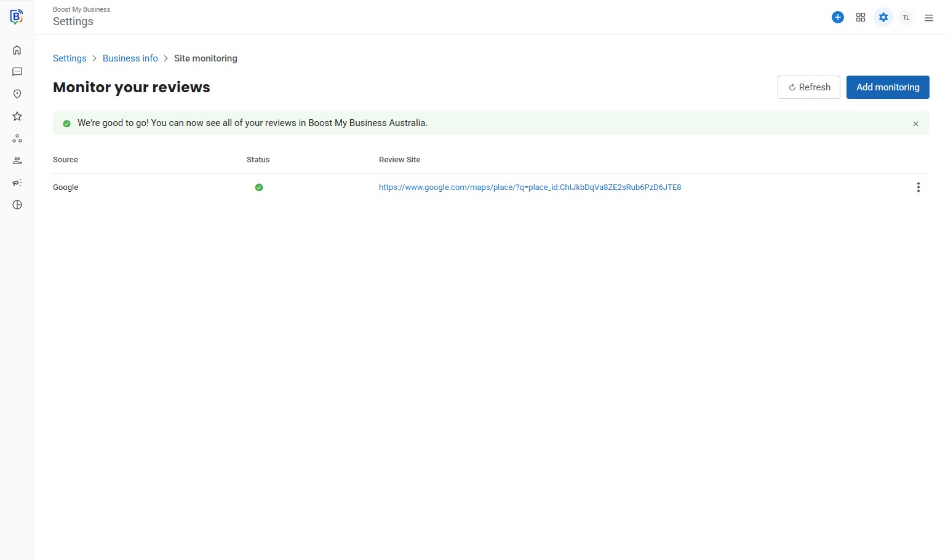The image size is (948, 560).
Task: Open the four-squares apps grid icon
Action: pyautogui.click(x=860, y=17)
